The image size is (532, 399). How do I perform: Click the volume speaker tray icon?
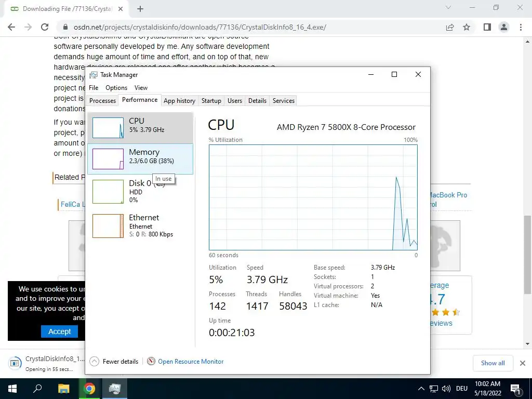tap(446, 389)
